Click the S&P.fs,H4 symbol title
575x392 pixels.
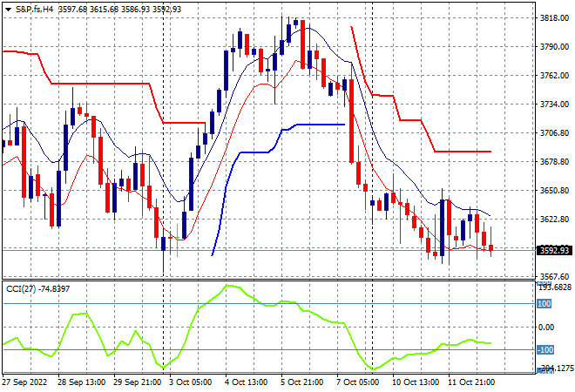tap(34, 10)
